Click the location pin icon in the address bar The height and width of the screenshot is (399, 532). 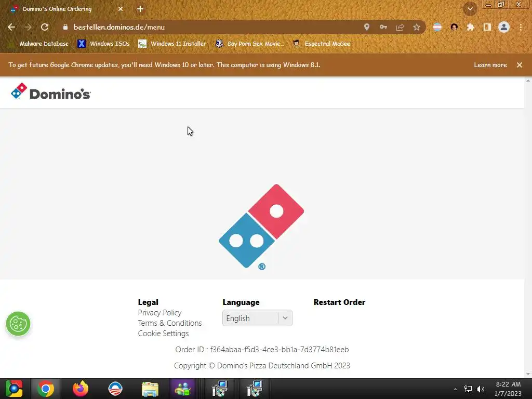point(366,27)
